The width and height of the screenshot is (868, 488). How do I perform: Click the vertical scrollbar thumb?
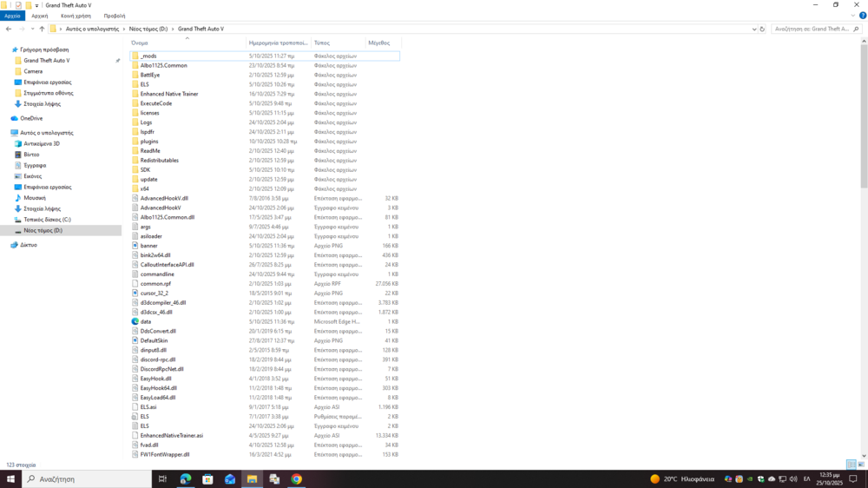click(864, 116)
